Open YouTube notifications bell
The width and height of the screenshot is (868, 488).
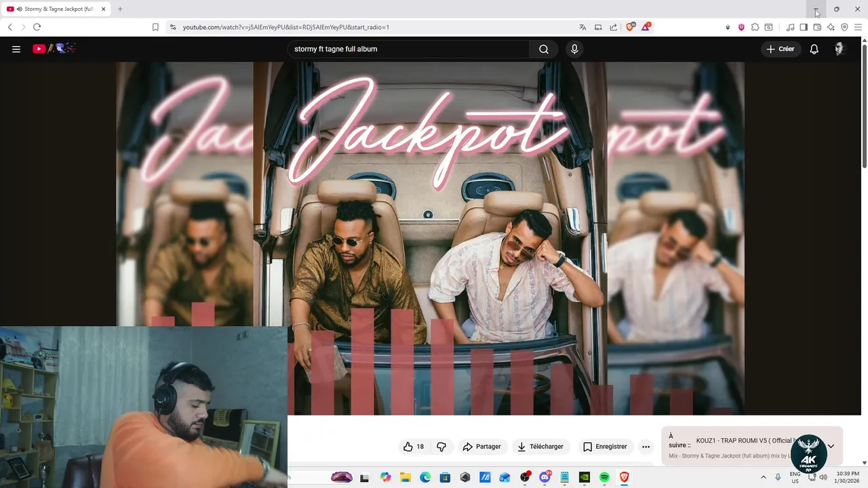point(814,49)
